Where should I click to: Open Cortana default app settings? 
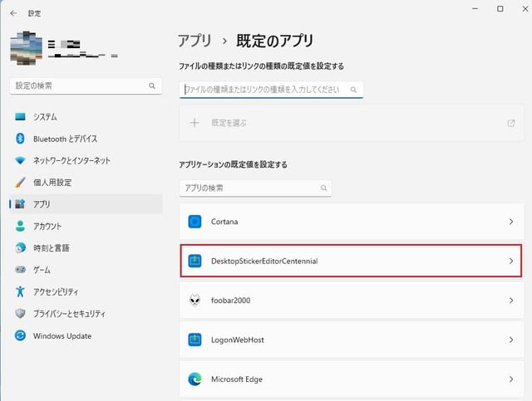click(x=352, y=222)
